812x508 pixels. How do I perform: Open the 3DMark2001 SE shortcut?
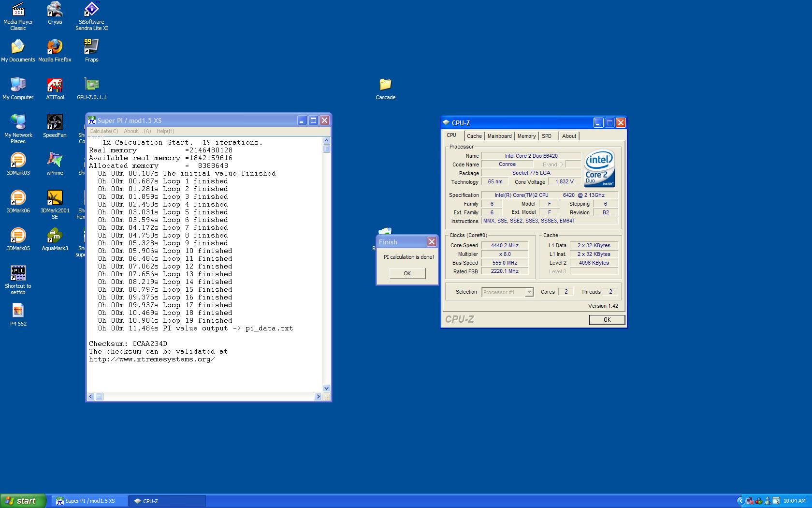click(x=55, y=205)
